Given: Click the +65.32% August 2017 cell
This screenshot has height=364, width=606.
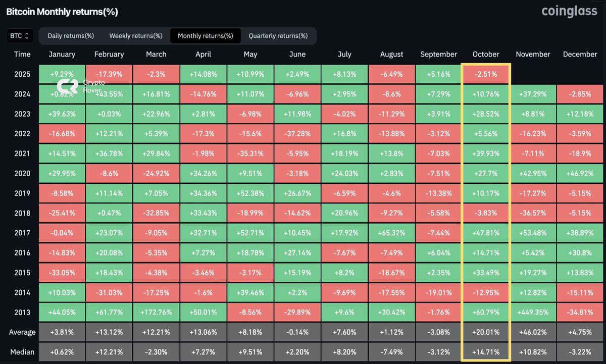Looking at the screenshot, I should click(391, 233).
